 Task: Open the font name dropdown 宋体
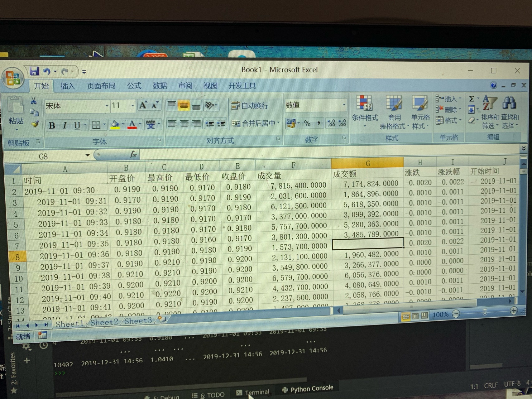106,106
